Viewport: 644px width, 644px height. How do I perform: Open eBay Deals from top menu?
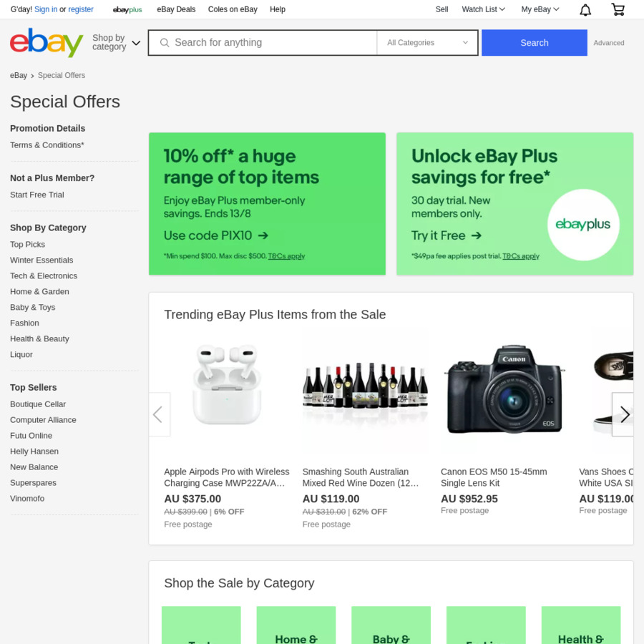click(176, 9)
